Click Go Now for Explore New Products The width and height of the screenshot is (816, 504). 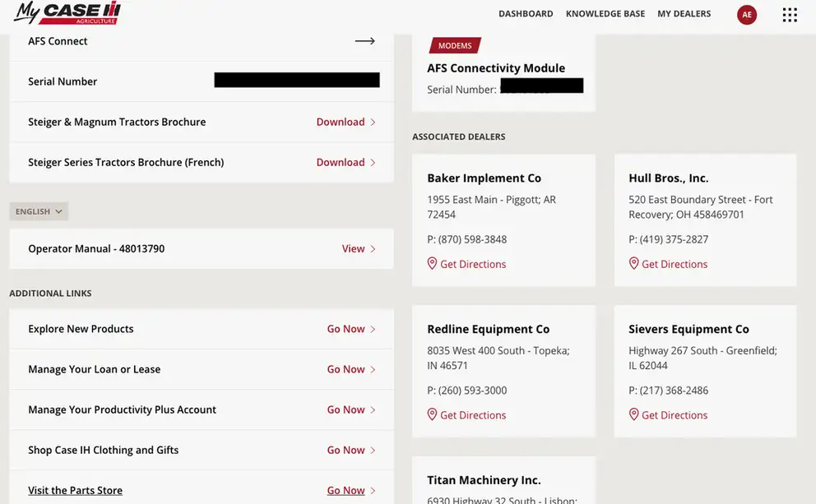[346, 329]
